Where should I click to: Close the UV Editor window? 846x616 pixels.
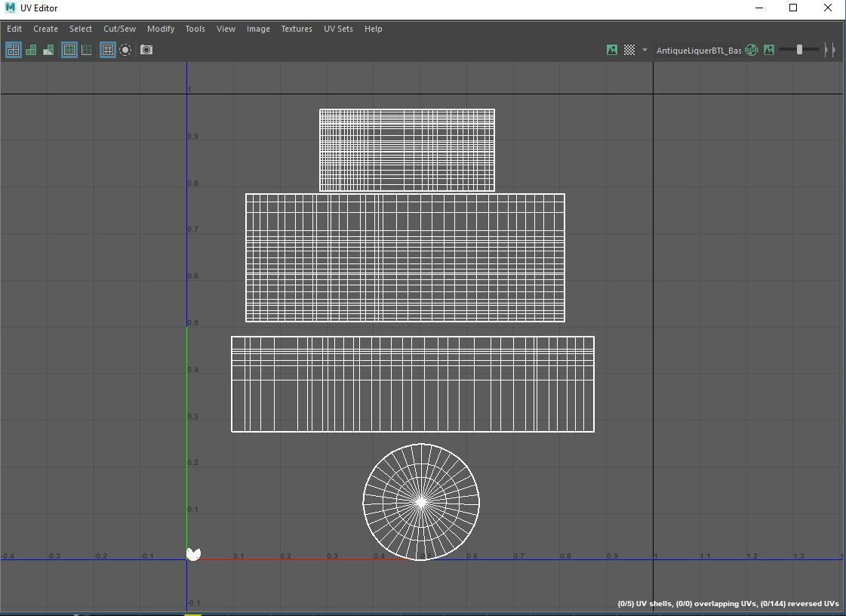point(828,8)
